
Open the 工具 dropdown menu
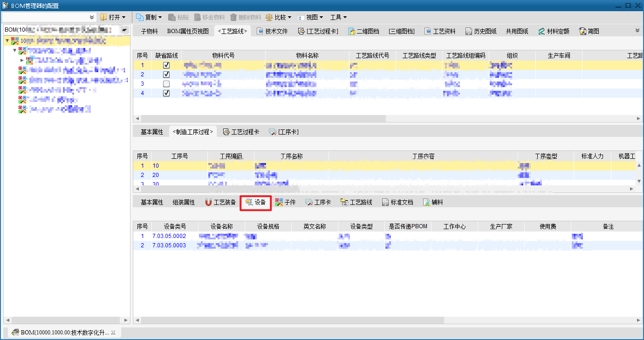(x=338, y=17)
